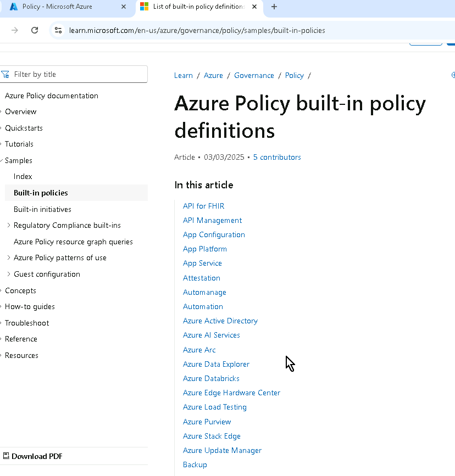455x476 pixels.
Task: Jump to Attestation section
Action: coord(202,278)
